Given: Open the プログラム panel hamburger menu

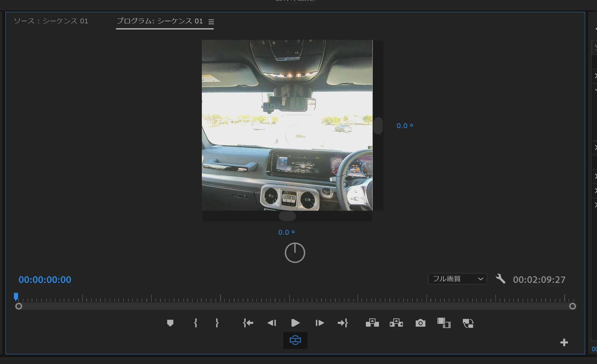Looking at the screenshot, I should click(211, 22).
